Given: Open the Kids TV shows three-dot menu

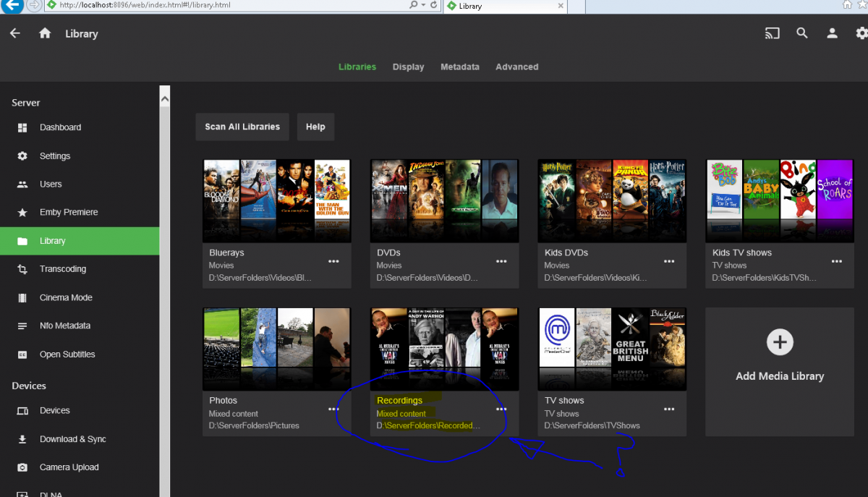Looking at the screenshot, I should (x=837, y=261).
